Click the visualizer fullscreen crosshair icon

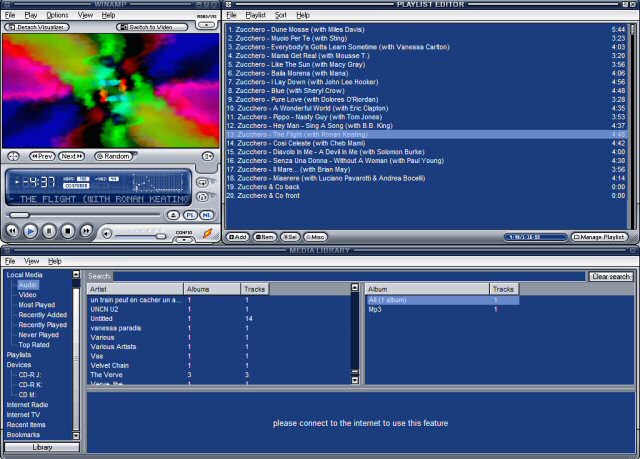point(13,156)
